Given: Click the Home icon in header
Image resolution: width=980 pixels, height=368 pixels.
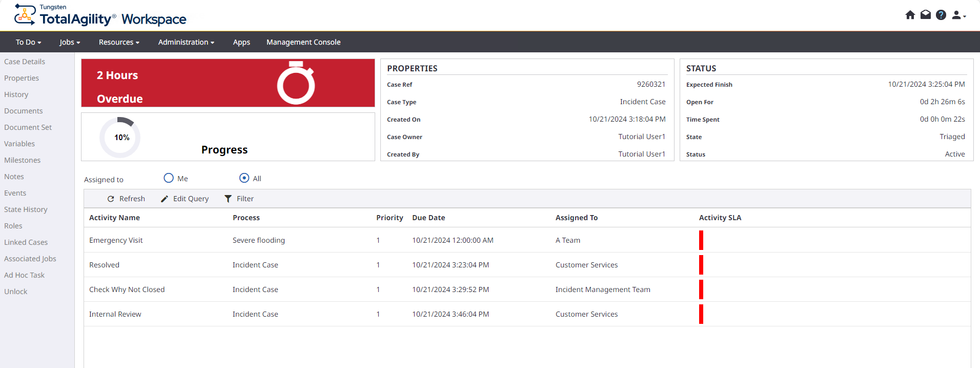Looking at the screenshot, I should (x=910, y=15).
